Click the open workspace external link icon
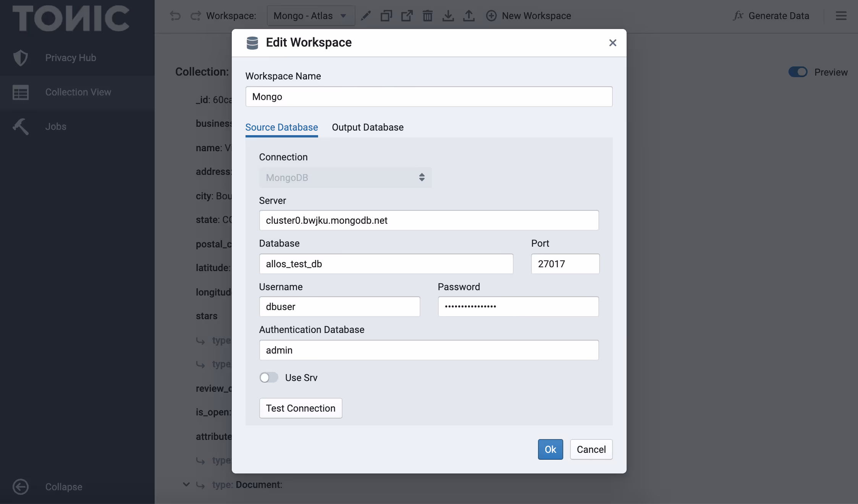 (407, 16)
